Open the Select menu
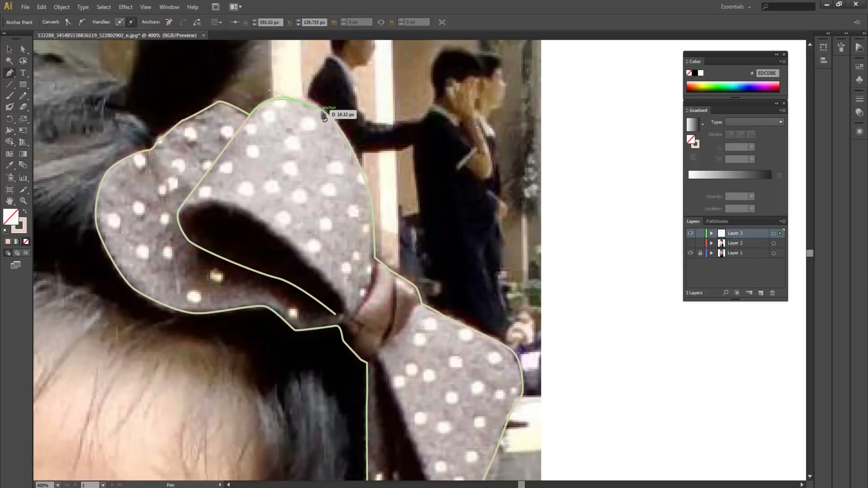The width and height of the screenshot is (868, 488). tap(104, 7)
